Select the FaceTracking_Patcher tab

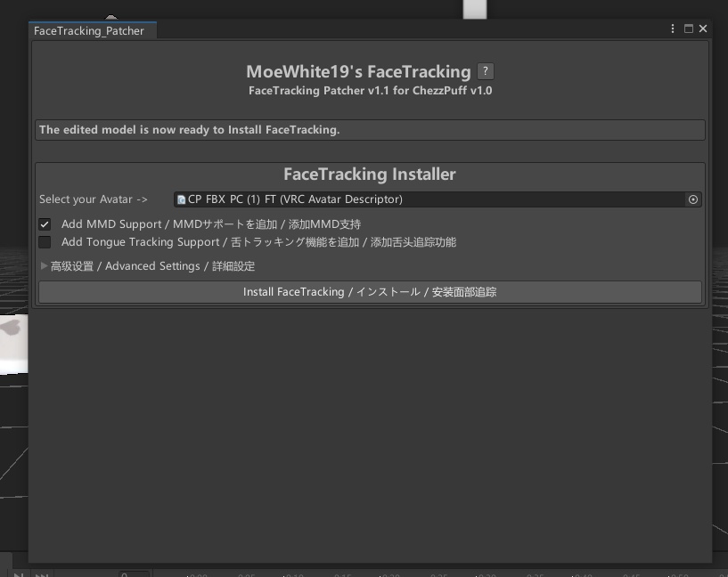[x=89, y=30]
